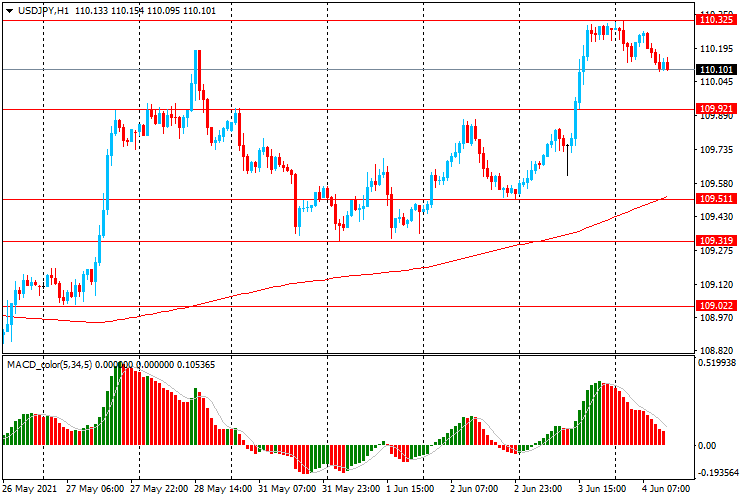
Task: Click the USDJPY,H1 symbol title
Action: [43, 10]
